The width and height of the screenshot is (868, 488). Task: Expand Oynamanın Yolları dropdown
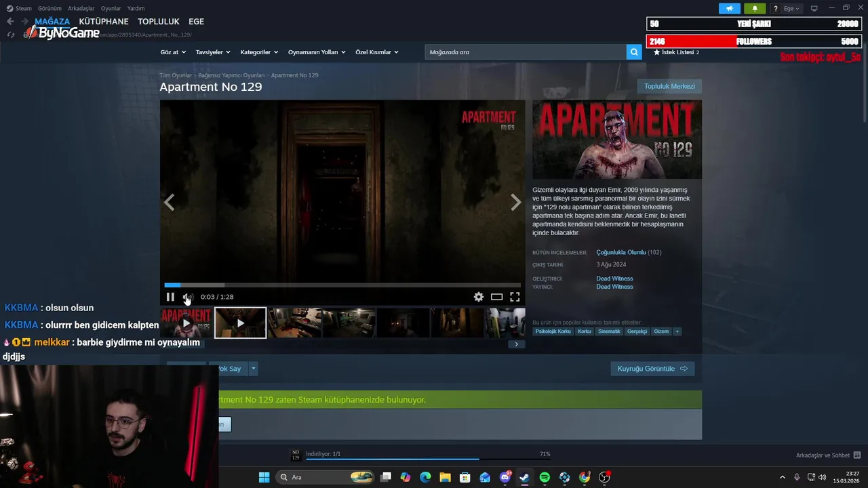pyautogui.click(x=317, y=52)
